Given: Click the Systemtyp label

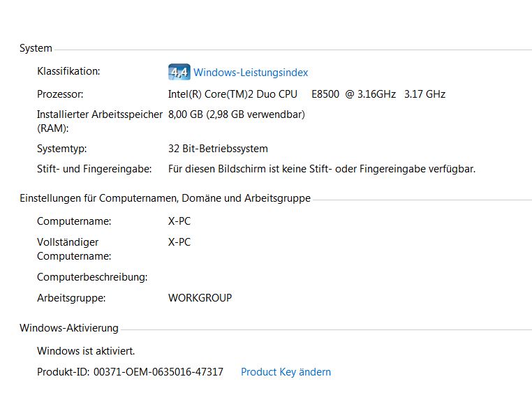Looking at the screenshot, I should (61, 149).
